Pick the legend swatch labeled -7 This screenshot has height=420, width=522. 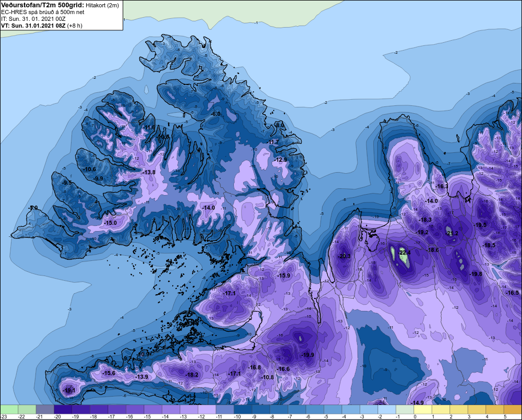click(297, 409)
